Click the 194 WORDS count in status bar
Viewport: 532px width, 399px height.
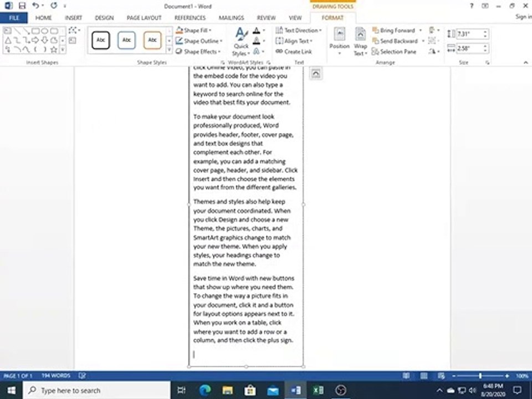(x=56, y=376)
